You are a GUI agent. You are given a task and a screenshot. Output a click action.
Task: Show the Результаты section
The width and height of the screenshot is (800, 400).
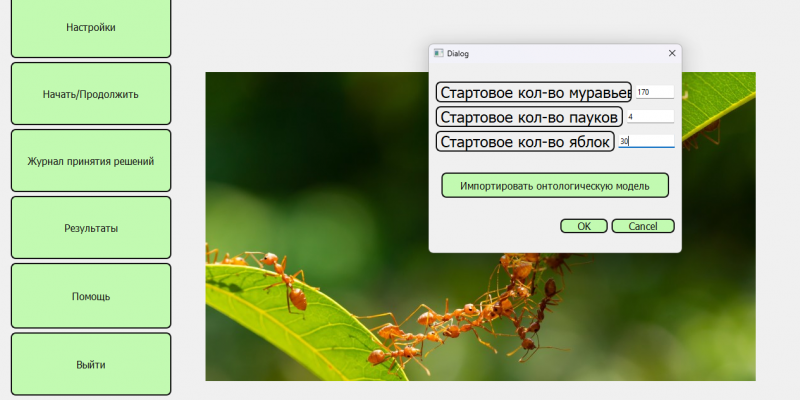click(x=91, y=228)
